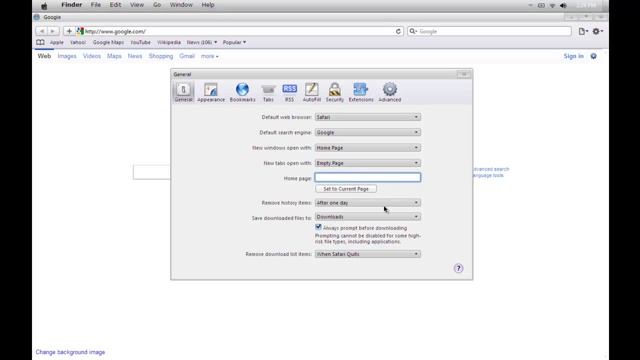640x360 pixels.
Task: Open the Extensions preferences pane
Action: tap(361, 92)
